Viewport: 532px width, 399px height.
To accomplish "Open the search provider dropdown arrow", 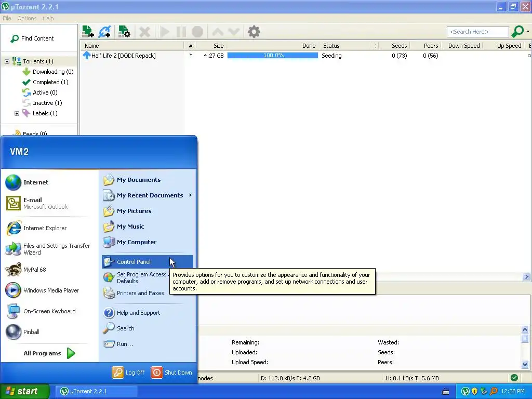I will click(x=528, y=32).
